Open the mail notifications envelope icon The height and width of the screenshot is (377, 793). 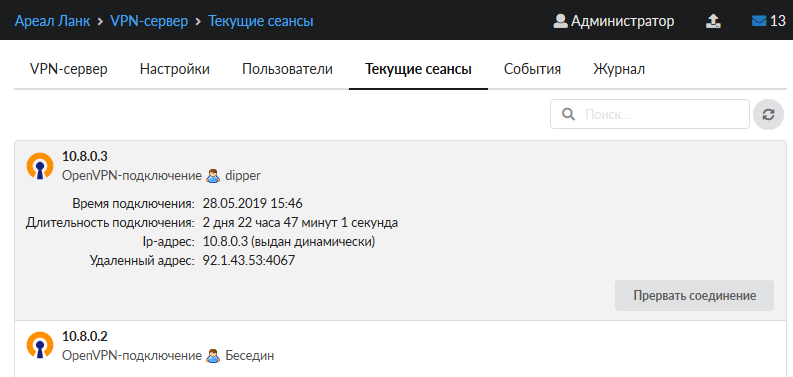coord(759,21)
